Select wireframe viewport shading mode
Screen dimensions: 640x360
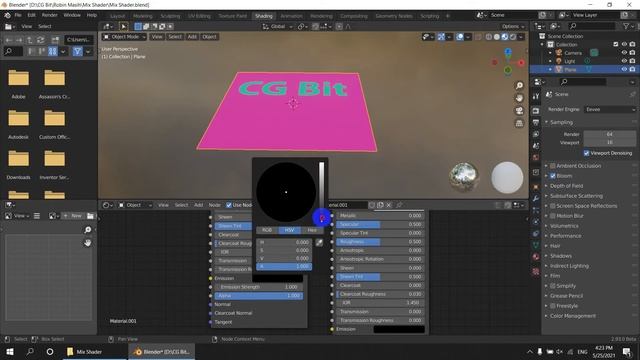pos(489,37)
